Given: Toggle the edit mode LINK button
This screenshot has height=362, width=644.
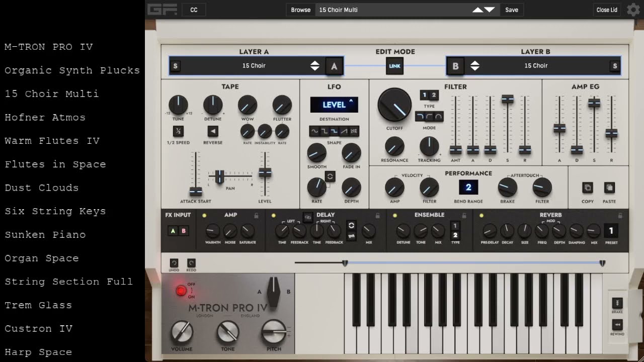Looking at the screenshot, I should 395,66.
